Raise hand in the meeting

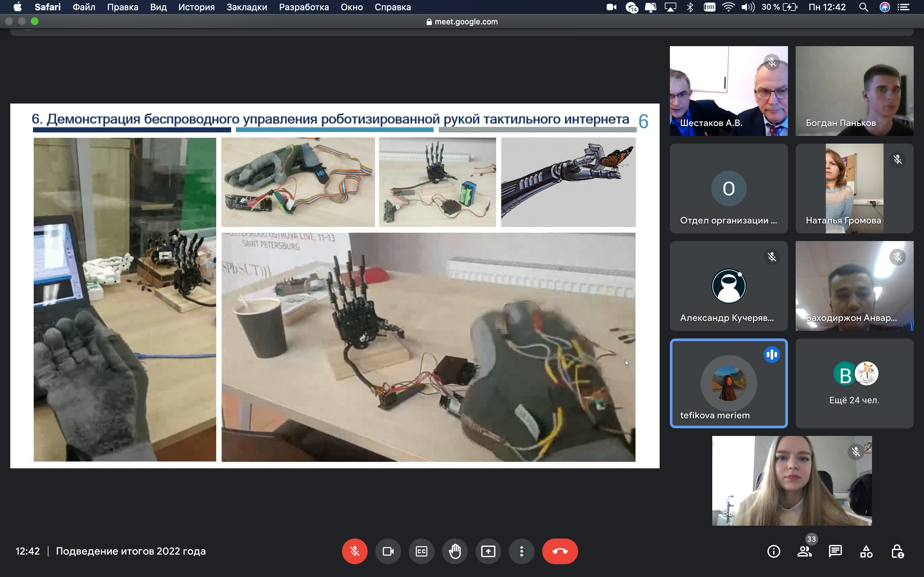[x=455, y=551]
